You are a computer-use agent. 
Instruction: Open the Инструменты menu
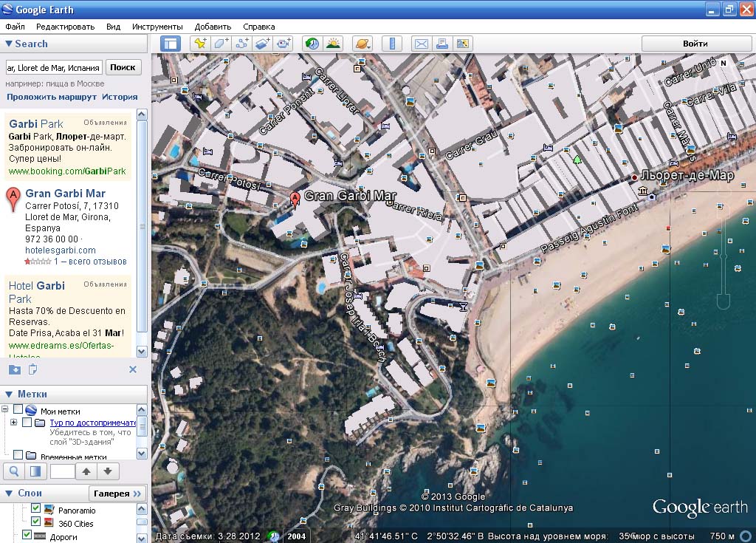[157, 27]
